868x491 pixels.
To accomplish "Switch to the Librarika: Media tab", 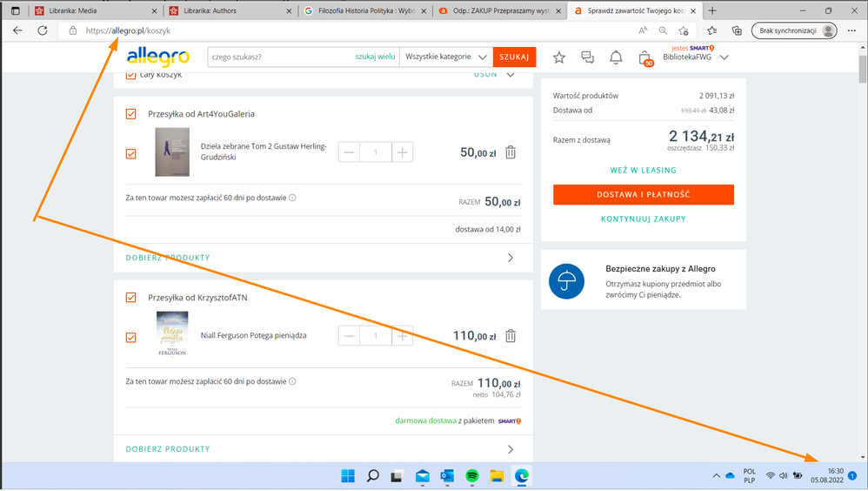I will click(x=95, y=10).
